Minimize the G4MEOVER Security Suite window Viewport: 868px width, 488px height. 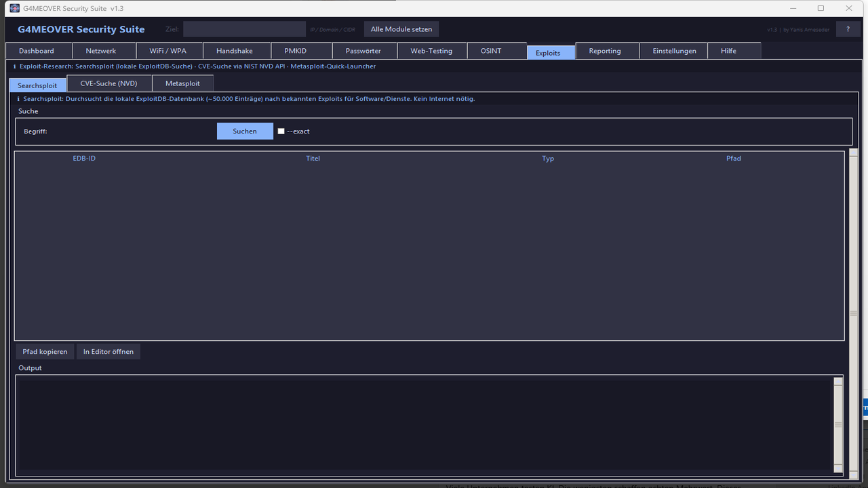click(793, 8)
